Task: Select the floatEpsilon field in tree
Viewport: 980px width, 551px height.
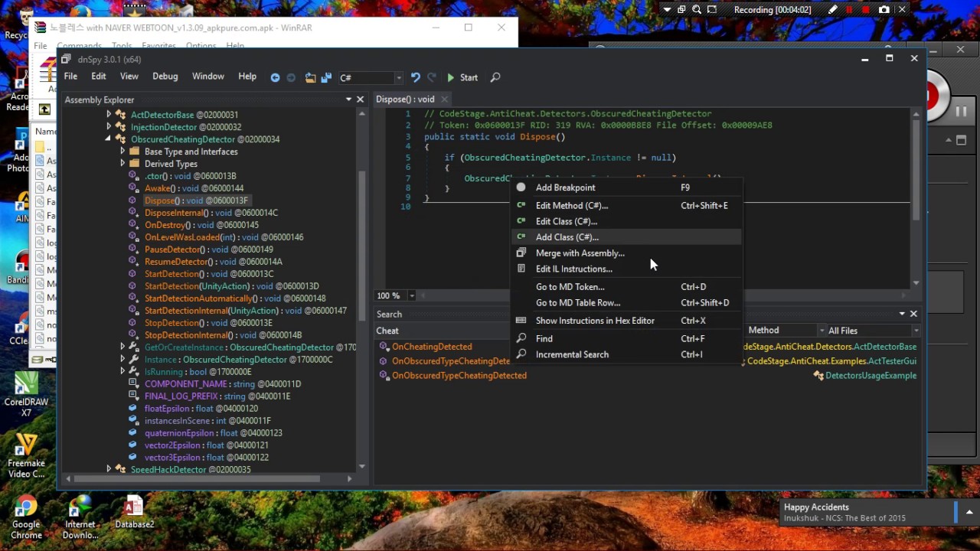Action: coord(201,409)
